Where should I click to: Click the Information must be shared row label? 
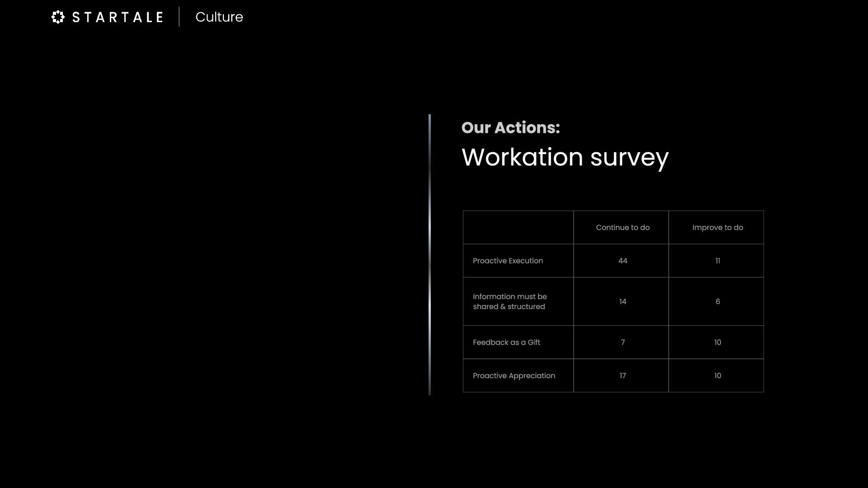click(509, 301)
